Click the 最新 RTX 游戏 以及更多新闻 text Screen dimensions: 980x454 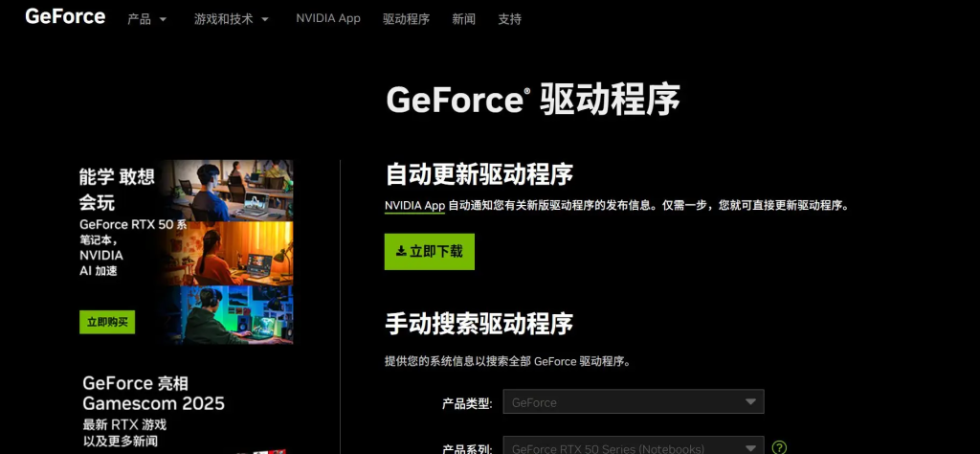pos(124,432)
